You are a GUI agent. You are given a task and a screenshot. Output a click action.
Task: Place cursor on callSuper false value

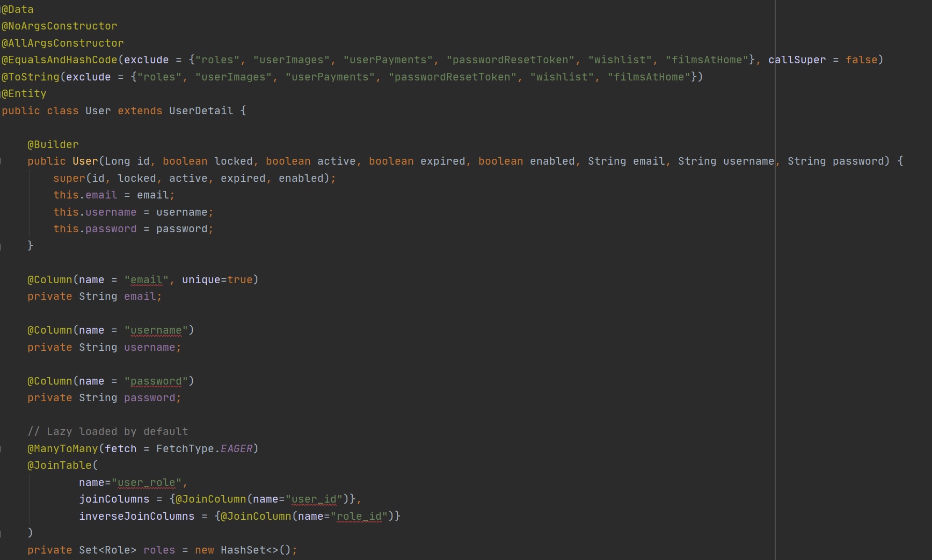click(x=861, y=60)
